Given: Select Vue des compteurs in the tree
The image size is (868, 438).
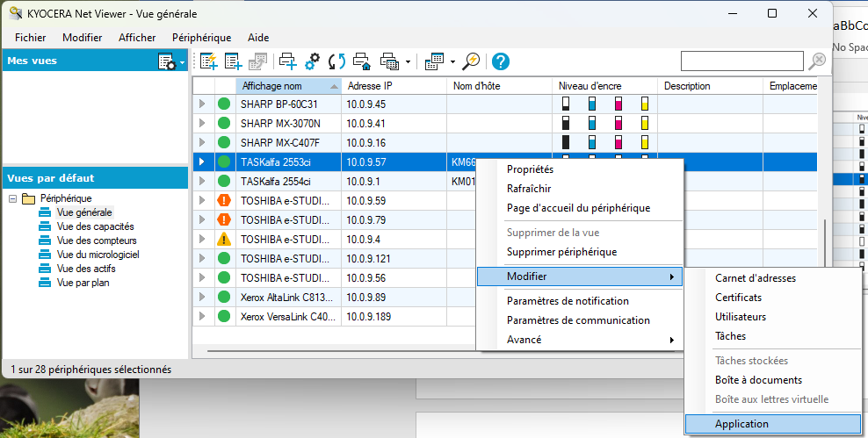Looking at the screenshot, I should point(97,241).
